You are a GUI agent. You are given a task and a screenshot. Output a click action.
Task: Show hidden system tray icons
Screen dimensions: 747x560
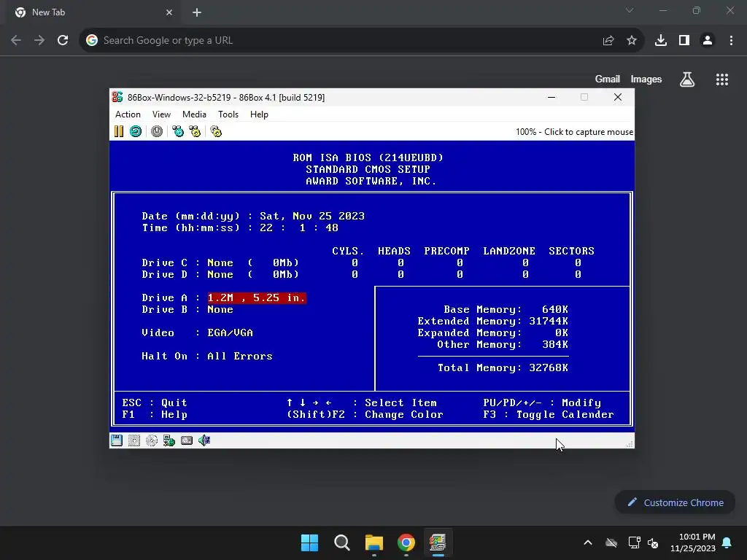(588, 542)
